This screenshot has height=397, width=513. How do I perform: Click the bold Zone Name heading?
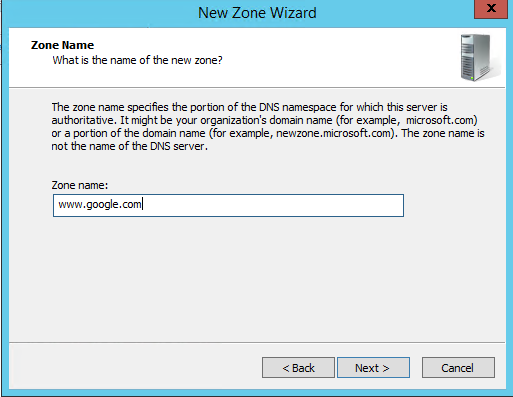tap(62, 45)
